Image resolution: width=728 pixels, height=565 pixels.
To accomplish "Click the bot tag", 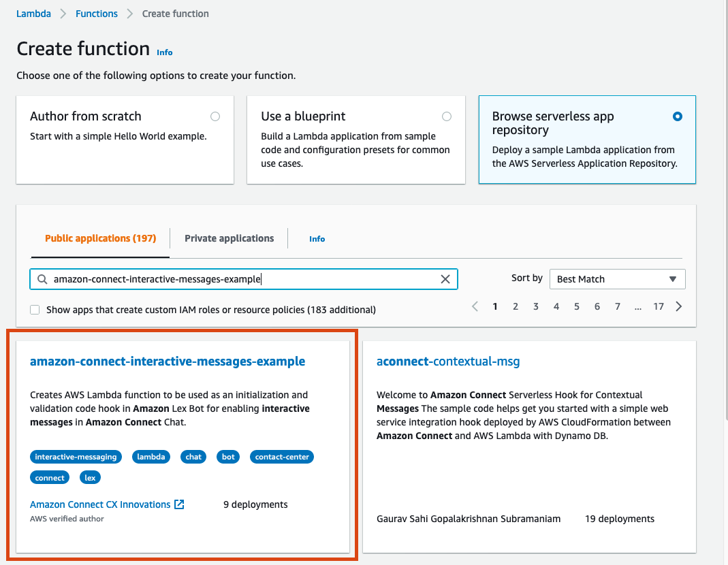I will pos(228,457).
